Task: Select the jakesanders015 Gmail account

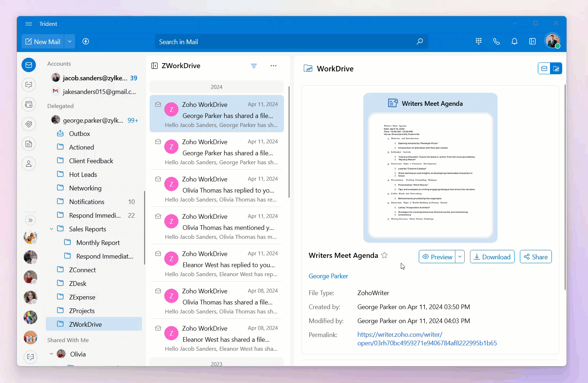Action: click(94, 91)
